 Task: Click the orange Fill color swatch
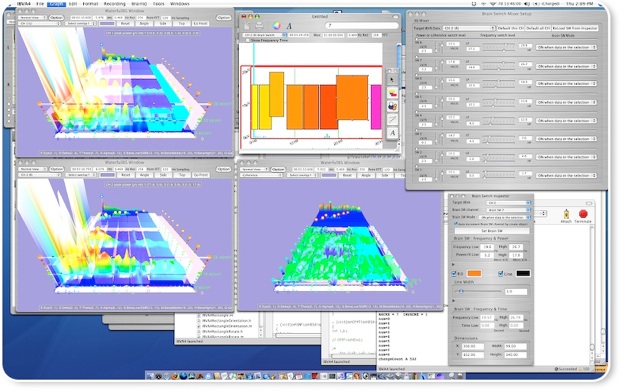(x=474, y=273)
